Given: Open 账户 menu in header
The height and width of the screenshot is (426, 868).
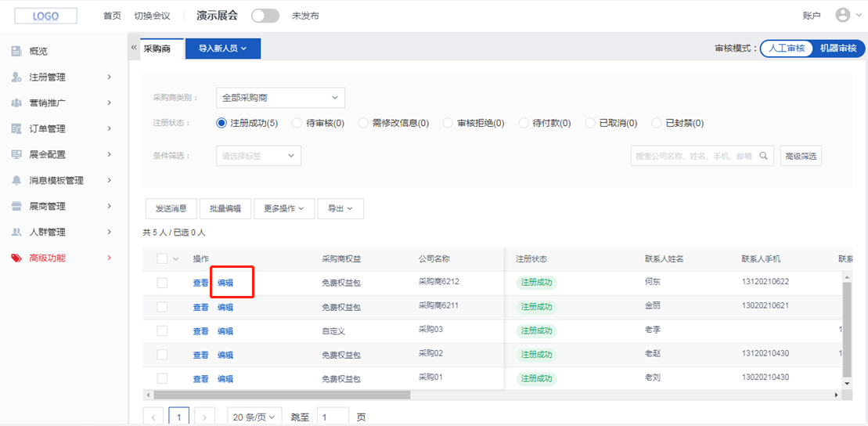Looking at the screenshot, I should click(811, 16).
